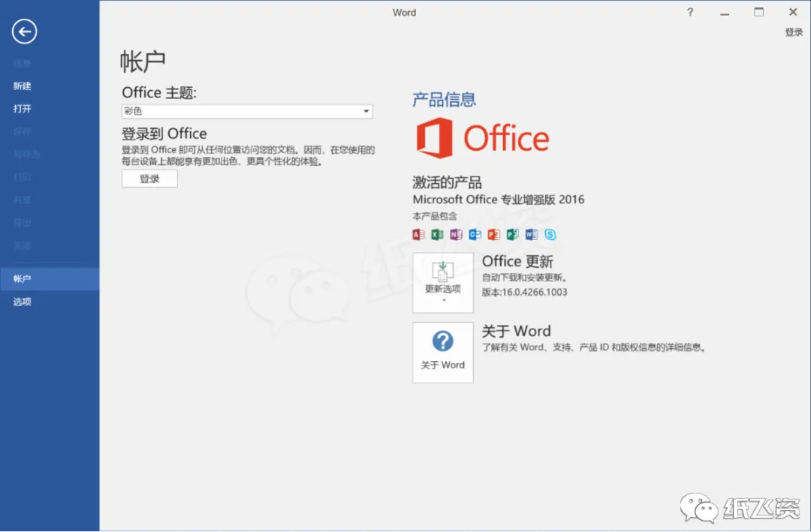
Task: Click the 'Office 更新' heading
Action: coord(517,261)
